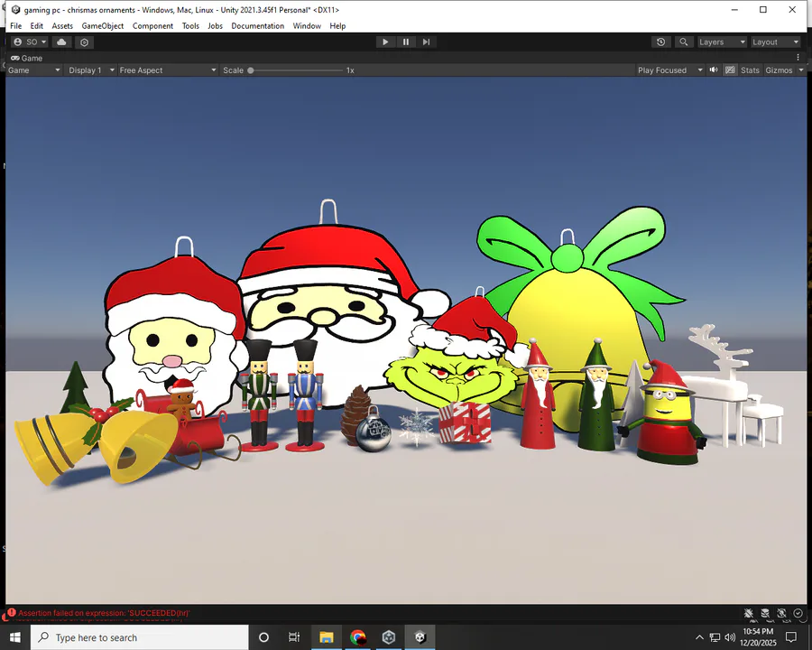
Task: Open Unity Hub from the taskbar
Action: tap(389, 637)
